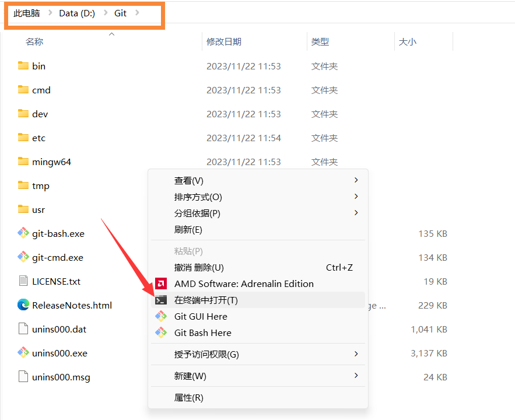
Task: Select Git Bash Here menu item
Action: point(258,333)
